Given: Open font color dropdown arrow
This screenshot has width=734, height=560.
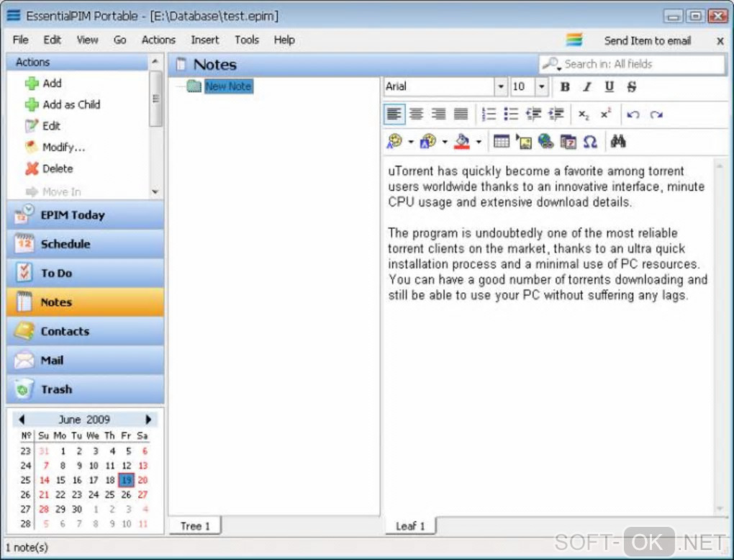Looking at the screenshot, I should tap(410, 141).
